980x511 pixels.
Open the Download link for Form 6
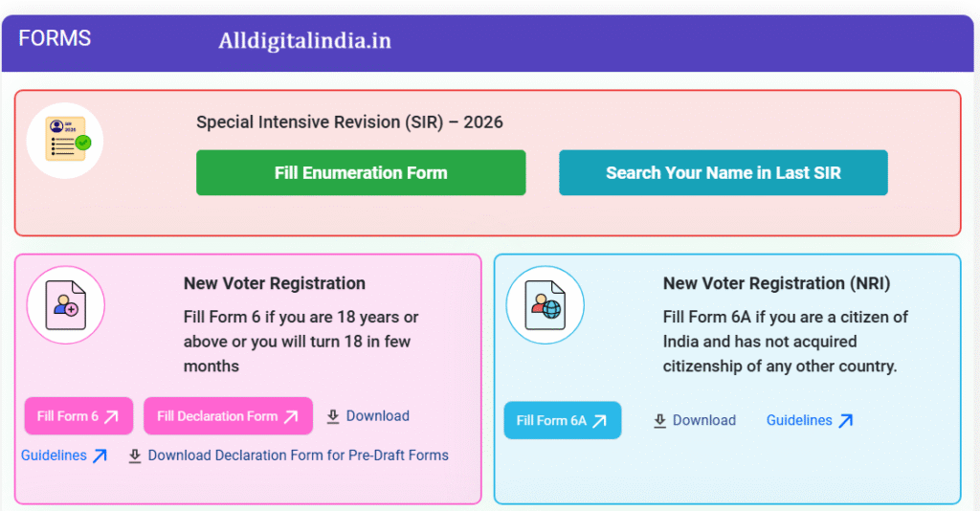pos(377,416)
